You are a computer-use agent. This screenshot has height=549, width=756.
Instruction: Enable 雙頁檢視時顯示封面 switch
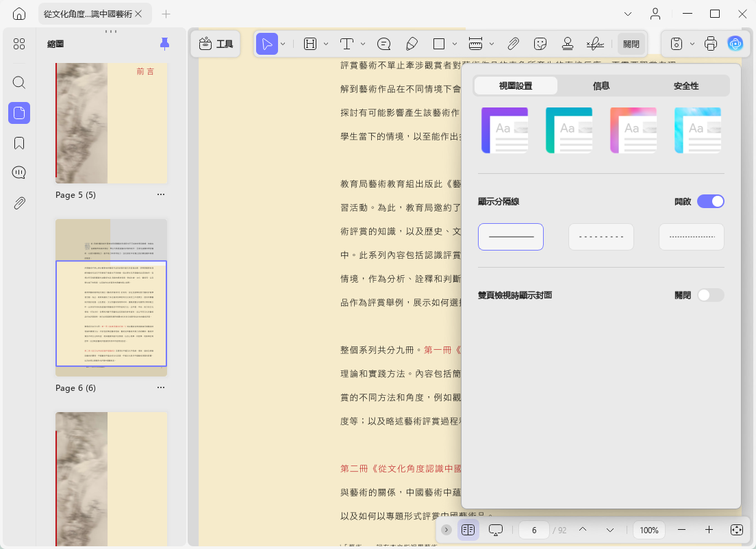711,295
